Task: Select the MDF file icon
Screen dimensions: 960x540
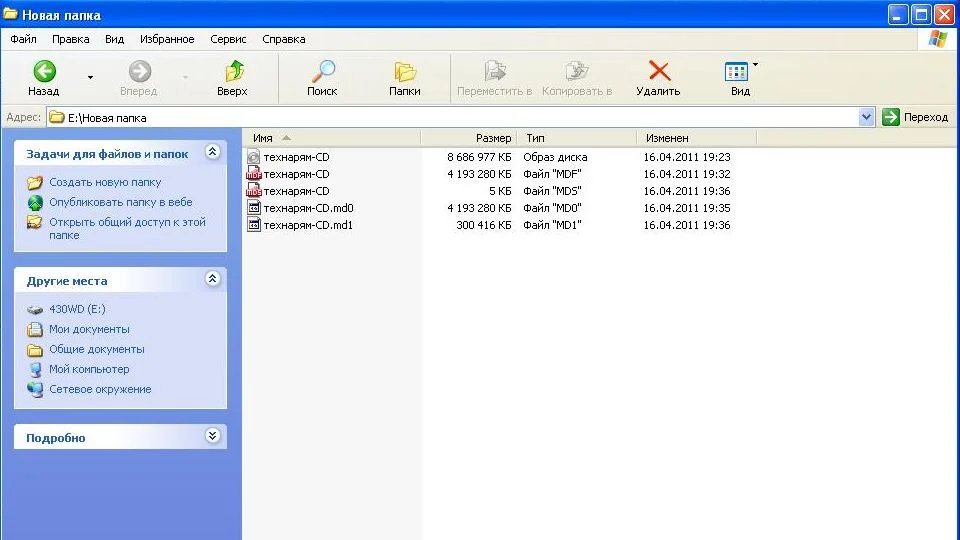Action: (253, 174)
